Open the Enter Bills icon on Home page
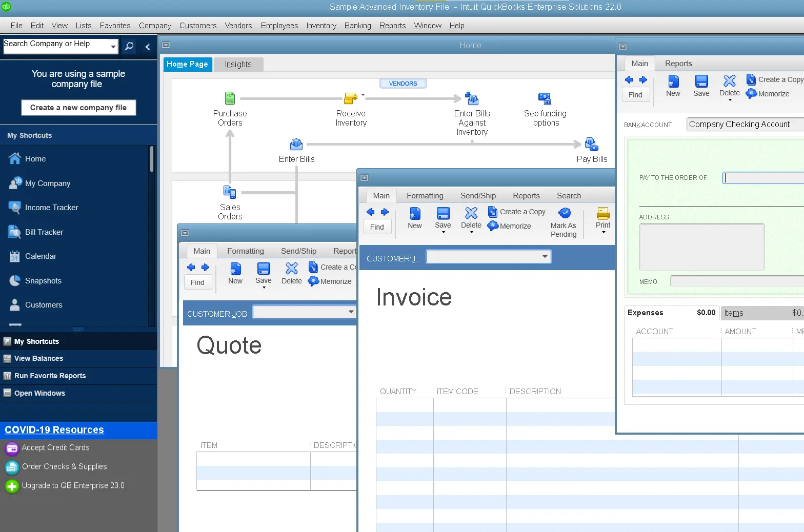 click(296, 144)
